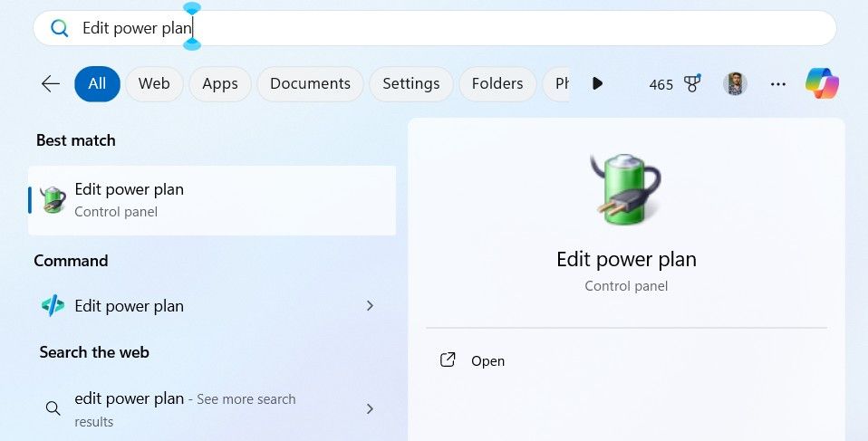
Task: Open the rewards trophy icon
Action: [692, 83]
